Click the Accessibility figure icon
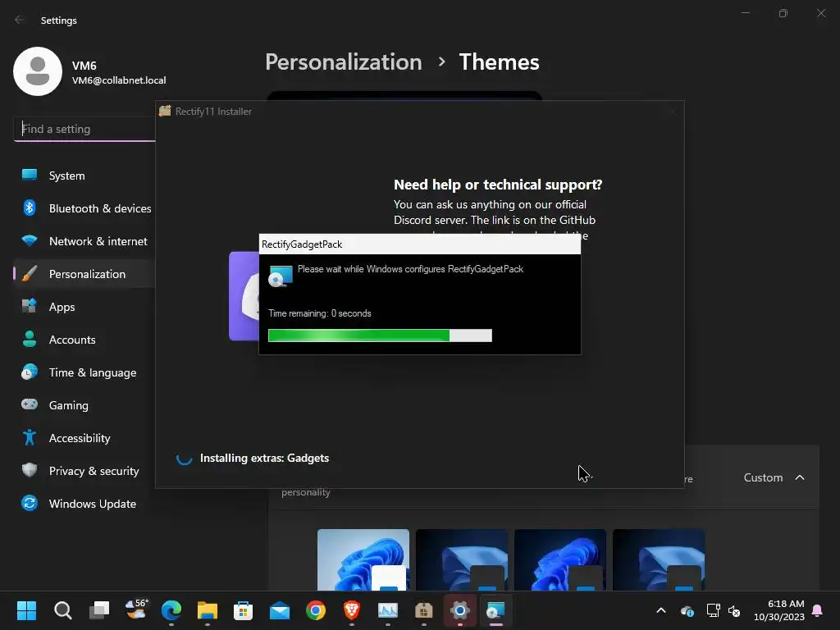This screenshot has height=630, width=840. [30, 437]
